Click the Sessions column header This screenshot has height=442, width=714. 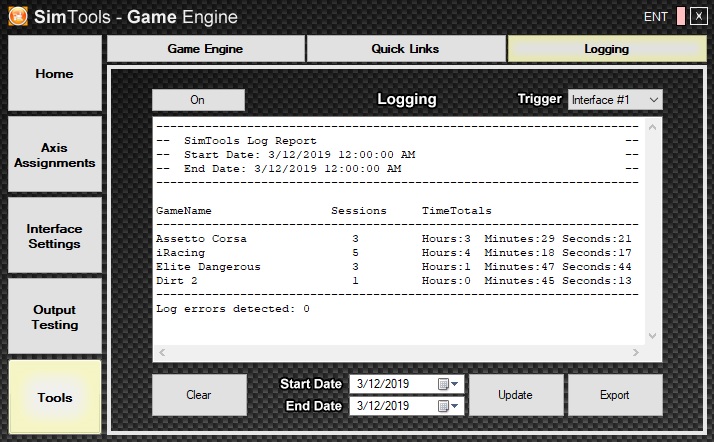click(x=359, y=211)
